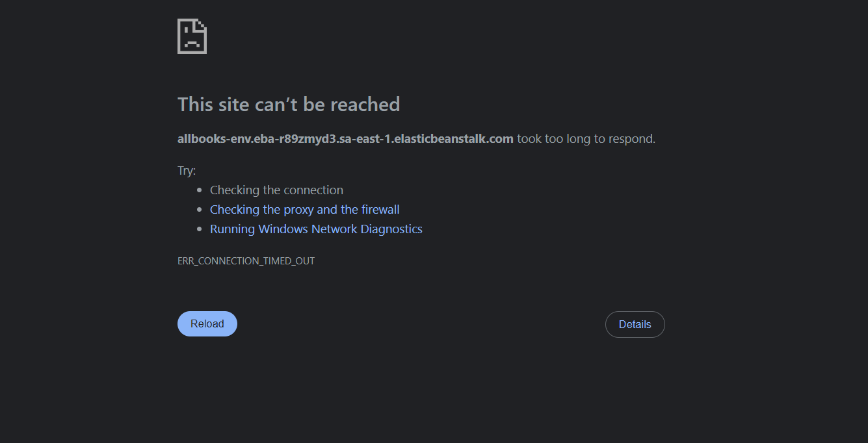Open Running Windows Network Diagnostics link
This screenshot has width=868, height=443.
[x=316, y=229]
